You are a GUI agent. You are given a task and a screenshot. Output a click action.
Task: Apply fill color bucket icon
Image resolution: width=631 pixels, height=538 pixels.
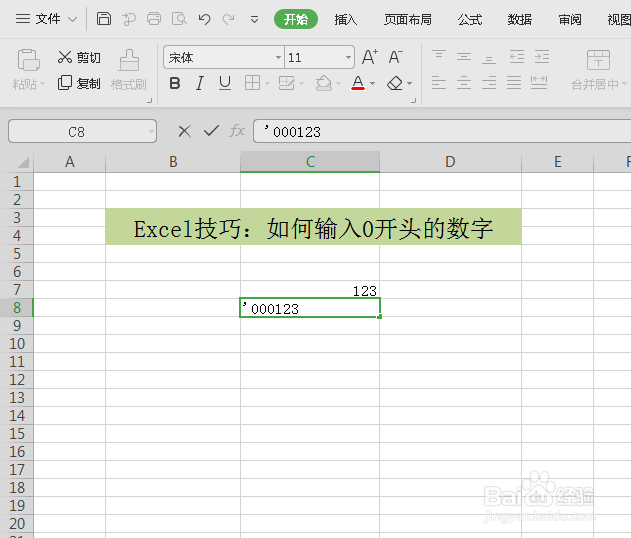(x=324, y=83)
